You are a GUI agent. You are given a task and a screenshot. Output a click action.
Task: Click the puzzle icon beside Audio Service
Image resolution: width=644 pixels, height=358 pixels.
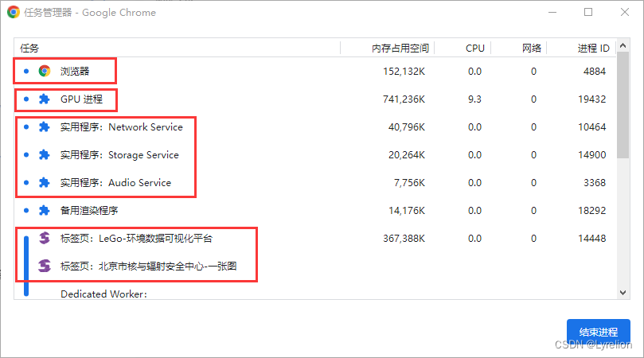44,183
